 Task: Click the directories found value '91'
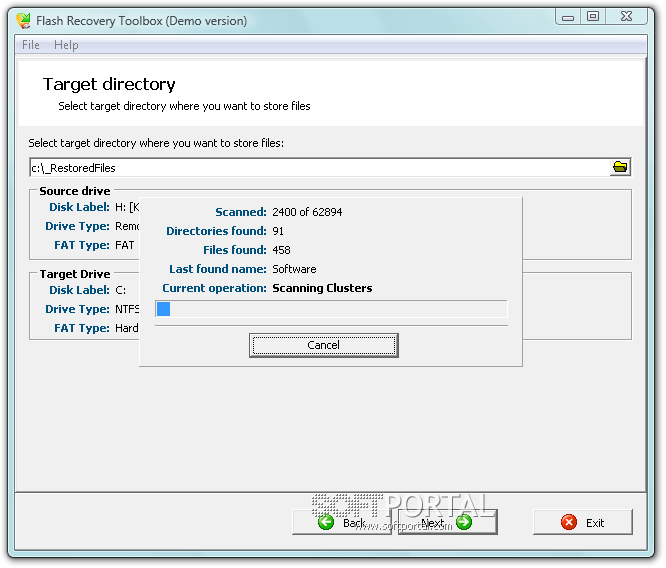pos(278,231)
